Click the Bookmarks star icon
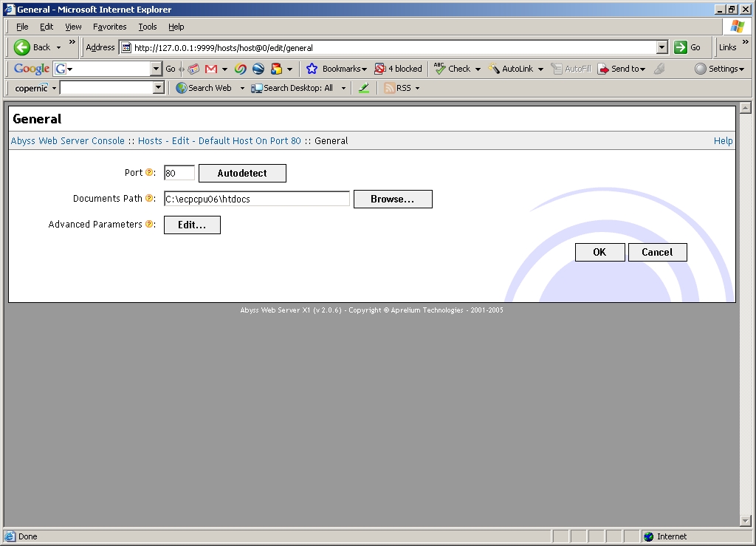756x546 pixels. pos(312,69)
